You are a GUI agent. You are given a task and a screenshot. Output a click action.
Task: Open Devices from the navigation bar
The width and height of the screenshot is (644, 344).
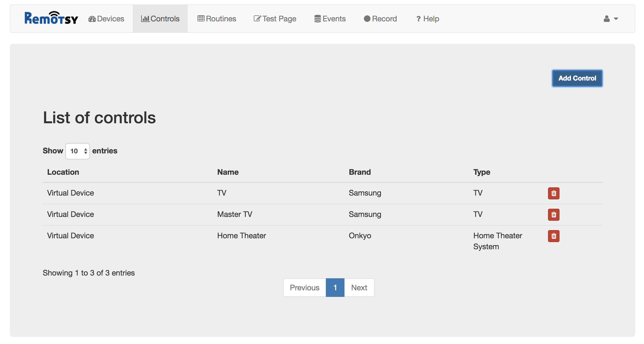106,19
